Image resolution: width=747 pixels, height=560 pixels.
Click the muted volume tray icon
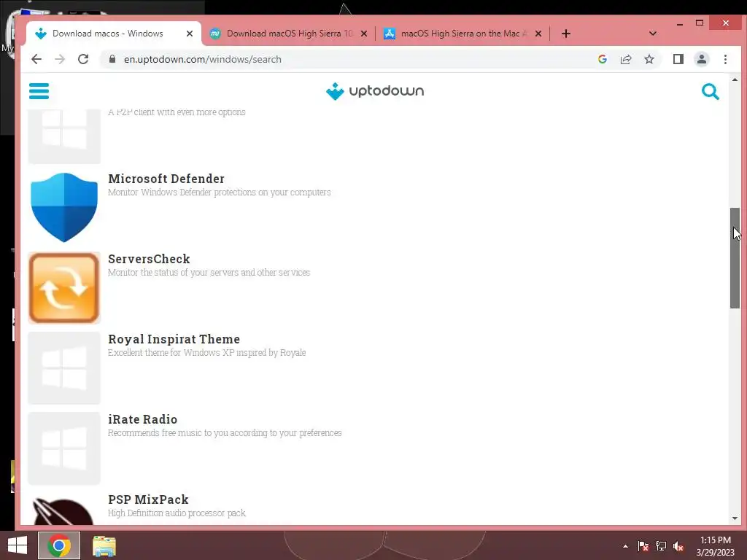tap(678, 546)
